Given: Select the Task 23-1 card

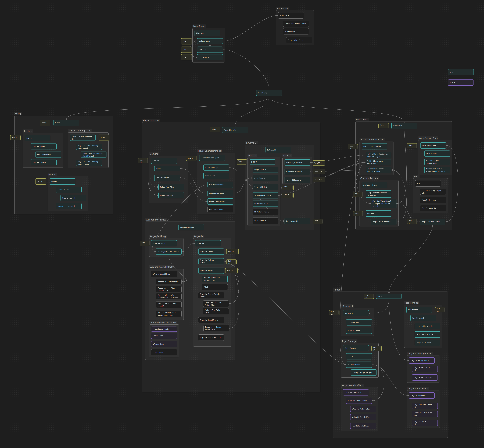Looking at the screenshot, I should 319,163.
